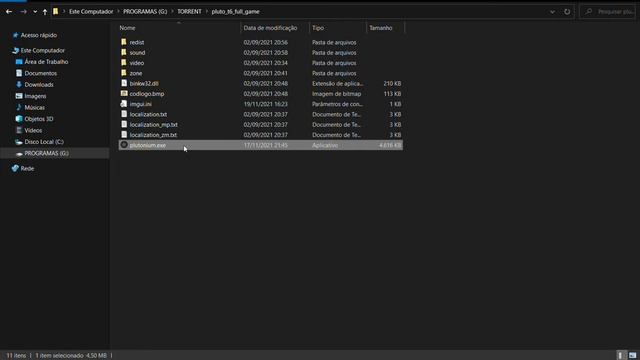This screenshot has width=640, height=360.
Task: Select the redist folder icon
Action: [x=124, y=42]
